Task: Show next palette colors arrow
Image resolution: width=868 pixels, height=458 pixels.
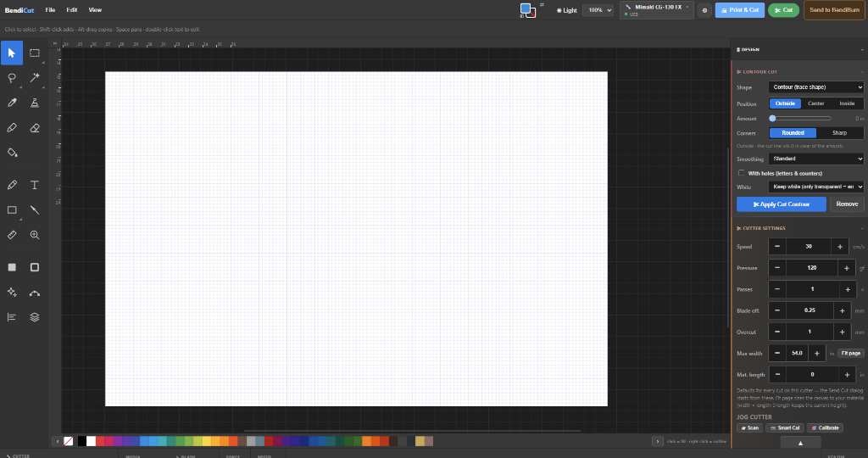Action: pyautogui.click(x=657, y=441)
